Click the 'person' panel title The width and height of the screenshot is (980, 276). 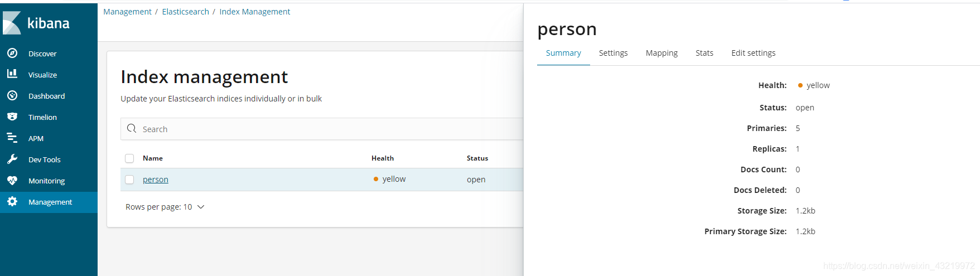pos(567,29)
